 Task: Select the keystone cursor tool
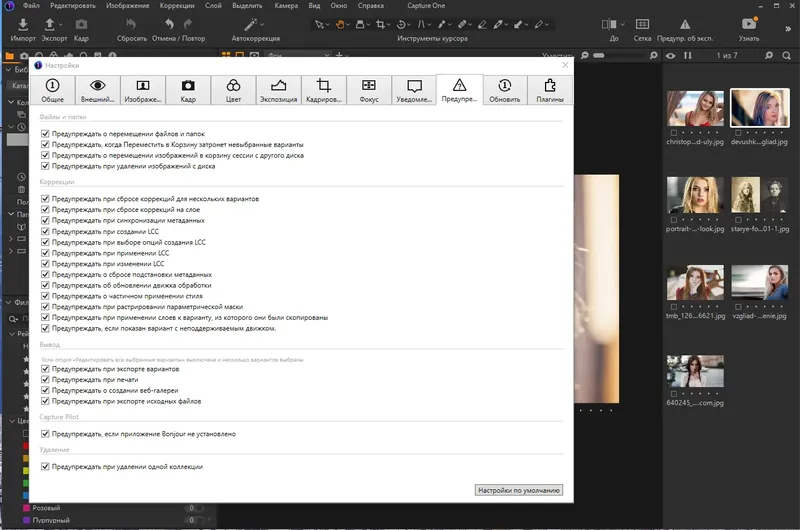[421, 24]
